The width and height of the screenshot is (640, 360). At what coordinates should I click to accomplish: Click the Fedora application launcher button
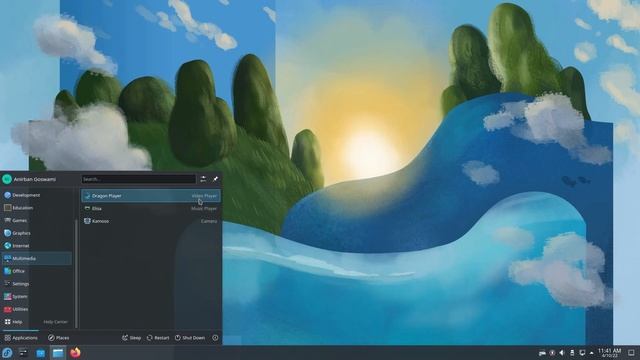(x=7, y=353)
